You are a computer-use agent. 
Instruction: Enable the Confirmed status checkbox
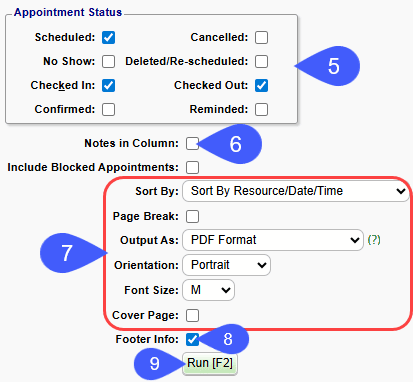109,109
